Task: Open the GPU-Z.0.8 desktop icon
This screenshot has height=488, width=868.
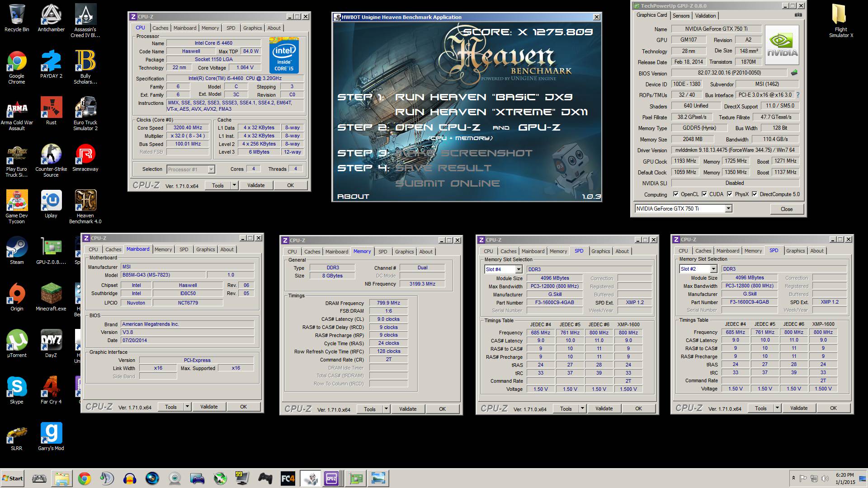Action: pos(51,250)
